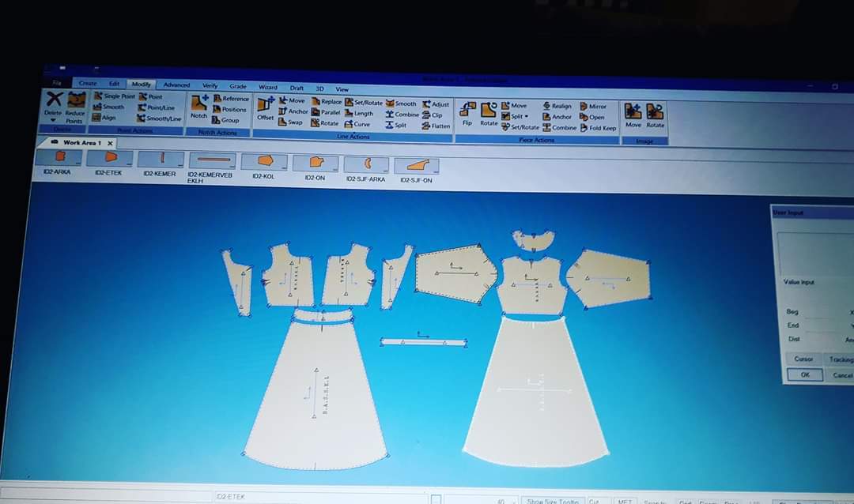Click the Flip piece icon
This screenshot has height=504, width=854.
coord(467,114)
